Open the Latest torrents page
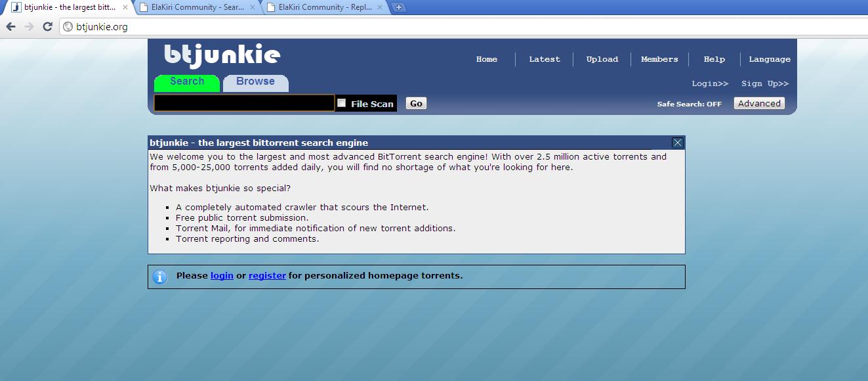 545,59
